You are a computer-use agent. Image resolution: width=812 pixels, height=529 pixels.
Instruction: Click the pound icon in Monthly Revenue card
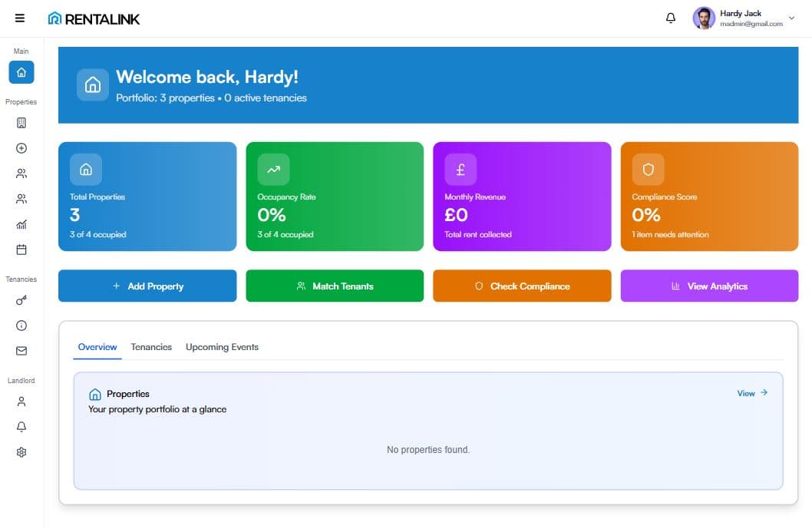click(460, 170)
